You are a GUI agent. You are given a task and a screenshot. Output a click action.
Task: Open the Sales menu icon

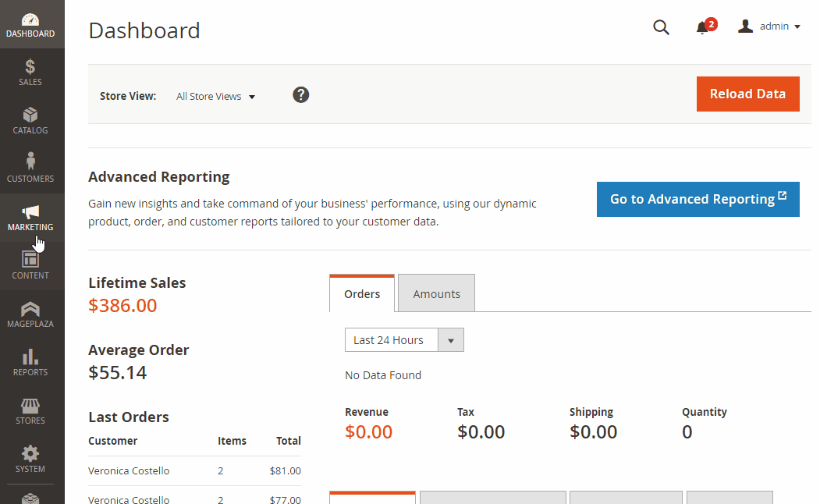tap(30, 67)
